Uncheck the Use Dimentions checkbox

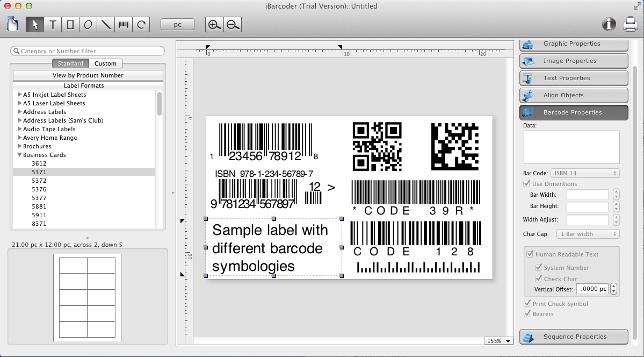[x=527, y=183]
